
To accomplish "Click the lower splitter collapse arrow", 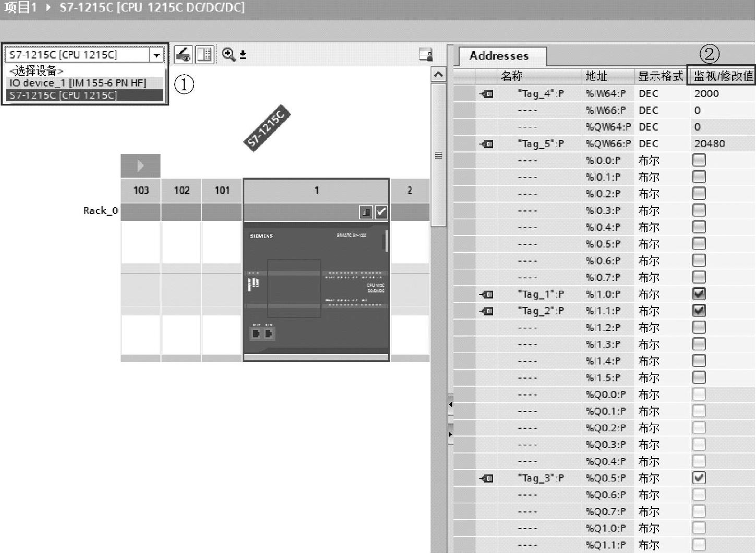I will tap(450, 434).
